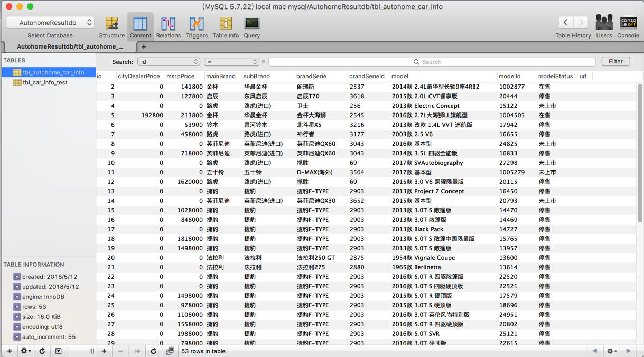Reload the table contents

[x=153, y=351]
